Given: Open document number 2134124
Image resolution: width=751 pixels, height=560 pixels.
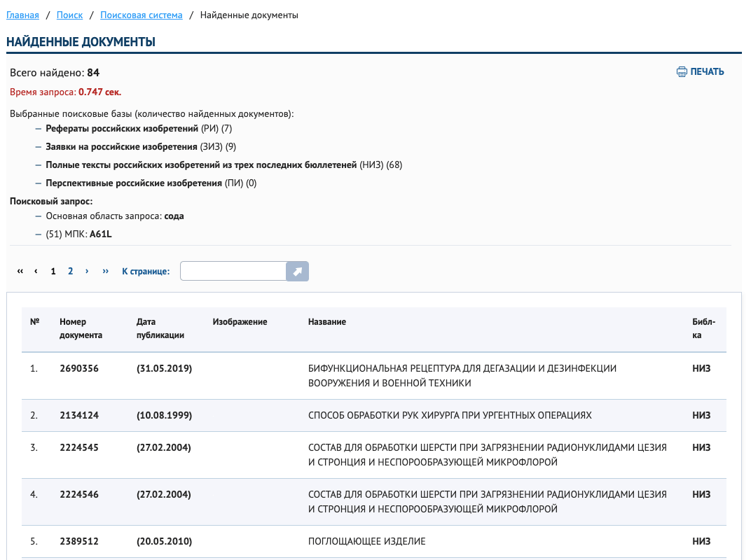Looking at the screenshot, I should coord(79,415).
